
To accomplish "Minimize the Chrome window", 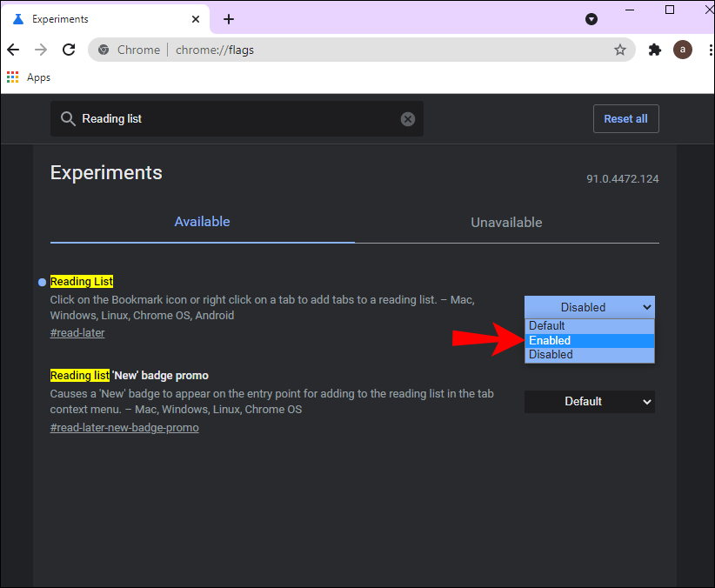I will click(x=630, y=10).
